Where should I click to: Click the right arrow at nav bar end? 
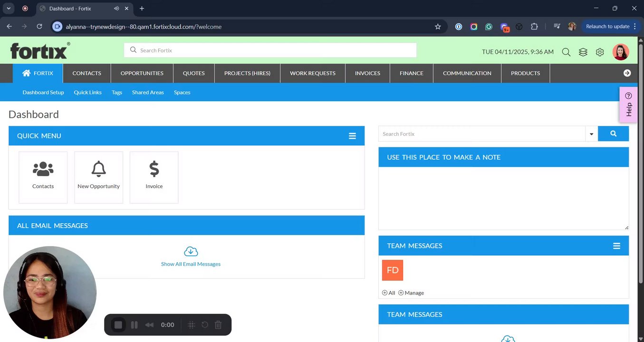(627, 73)
